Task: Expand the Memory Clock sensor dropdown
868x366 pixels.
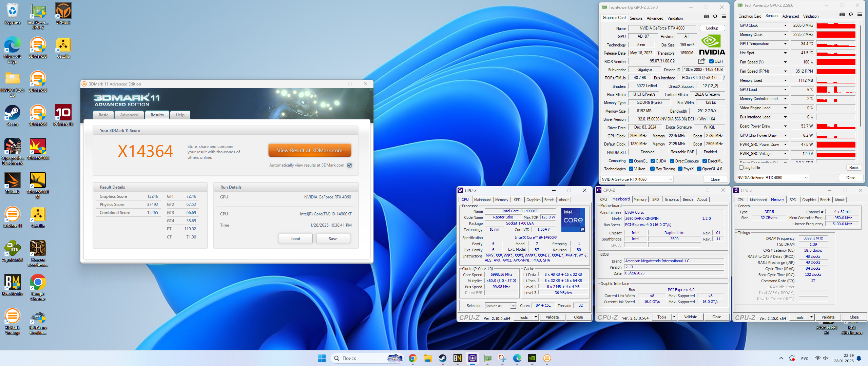Action: click(x=785, y=35)
